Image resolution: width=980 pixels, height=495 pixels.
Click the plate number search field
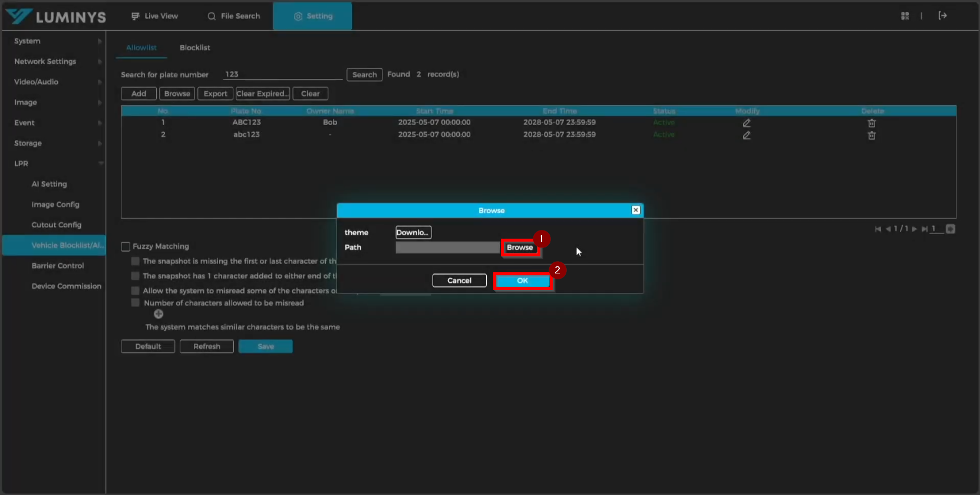[282, 74]
